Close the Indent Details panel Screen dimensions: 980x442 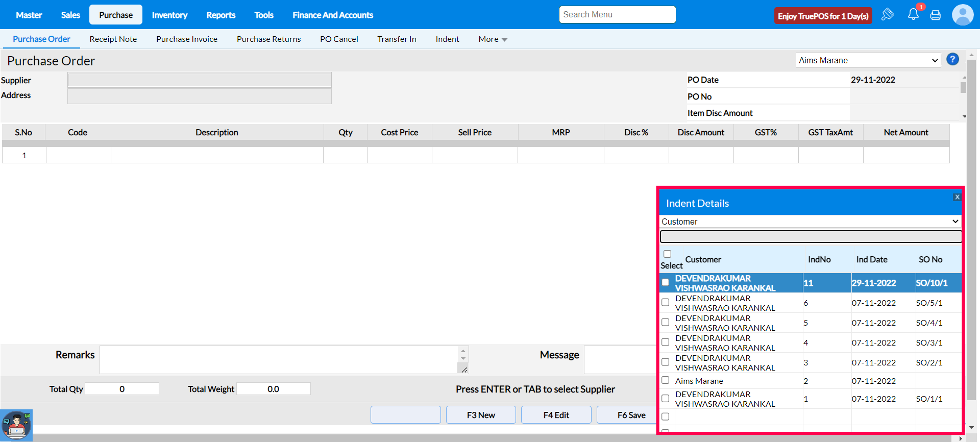click(x=957, y=197)
